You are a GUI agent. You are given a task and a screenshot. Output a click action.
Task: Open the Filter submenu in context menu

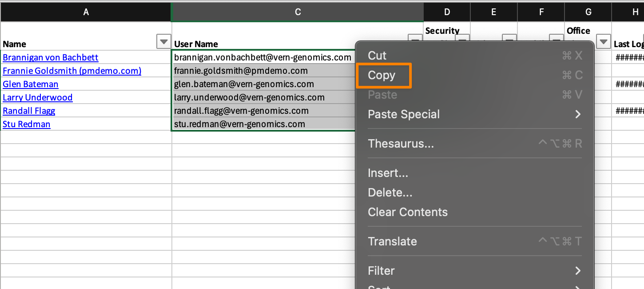pyautogui.click(x=381, y=271)
